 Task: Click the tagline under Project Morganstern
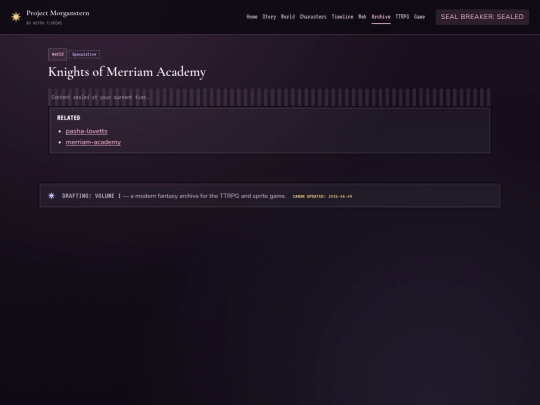point(44,23)
